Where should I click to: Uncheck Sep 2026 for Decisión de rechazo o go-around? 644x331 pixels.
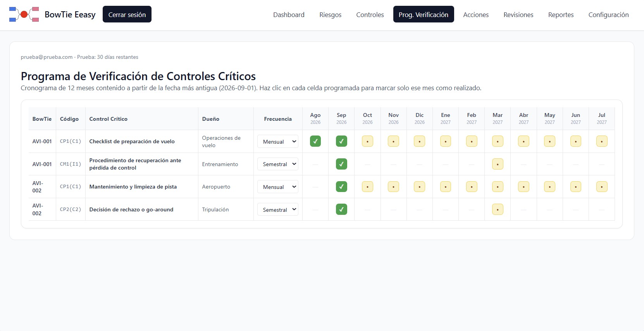point(341,209)
